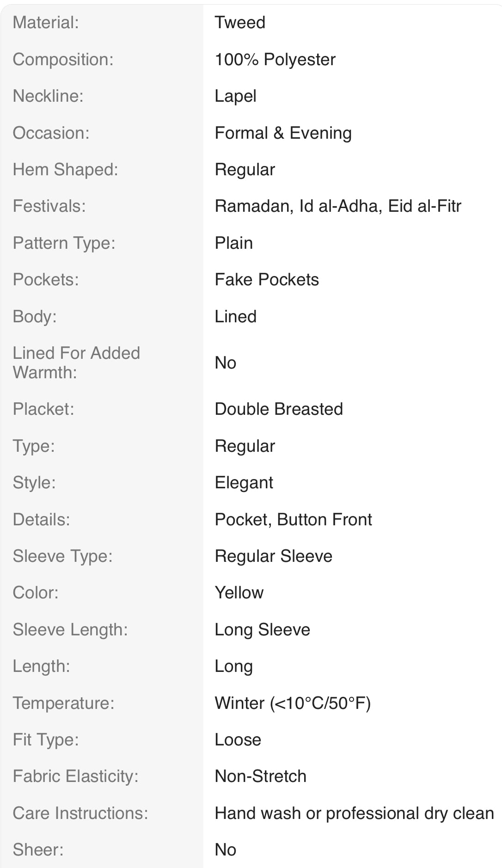Click the Lined body value
The image size is (502, 868).
tap(235, 317)
